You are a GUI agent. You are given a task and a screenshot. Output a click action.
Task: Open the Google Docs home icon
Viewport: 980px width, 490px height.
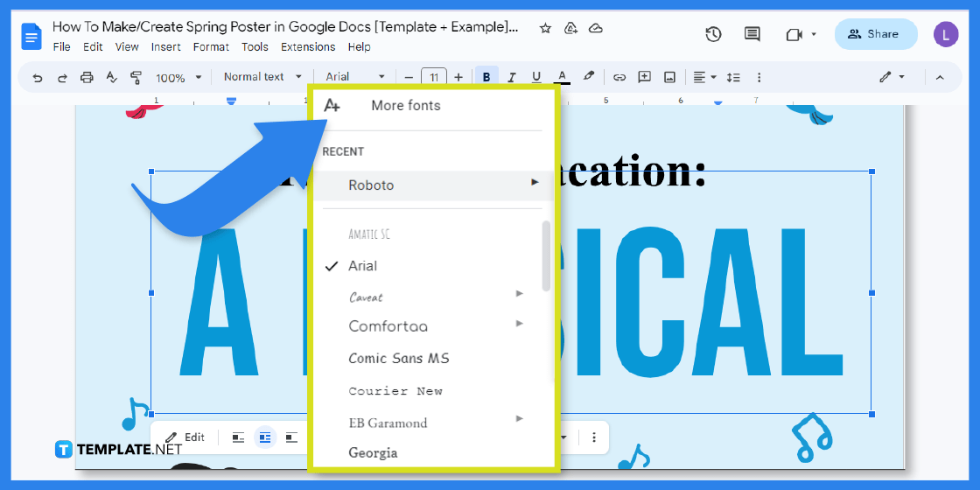[31, 36]
